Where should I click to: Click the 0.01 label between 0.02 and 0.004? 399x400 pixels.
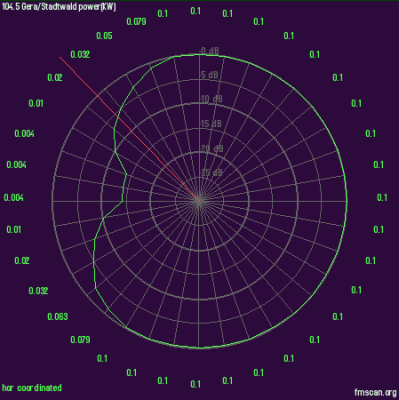(36, 103)
